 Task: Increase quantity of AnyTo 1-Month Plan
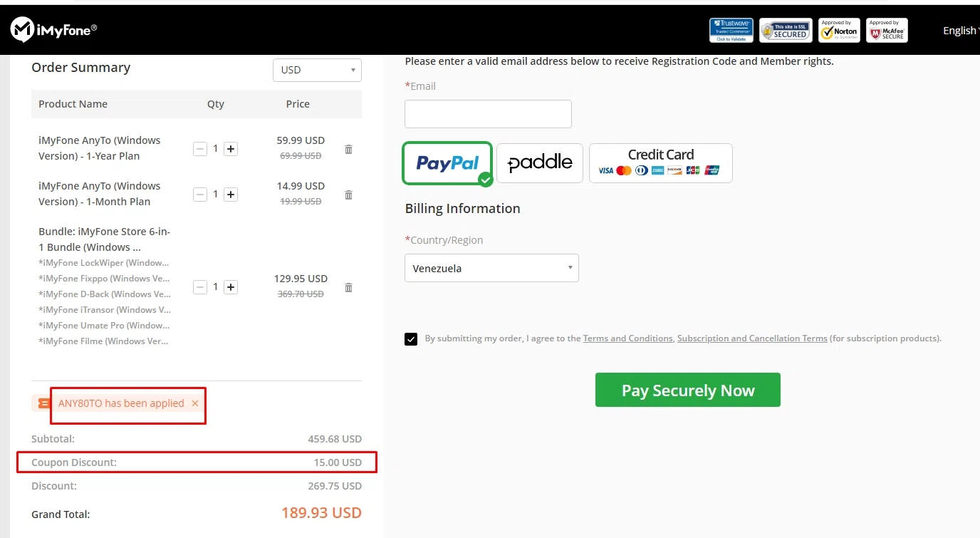[x=231, y=195]
